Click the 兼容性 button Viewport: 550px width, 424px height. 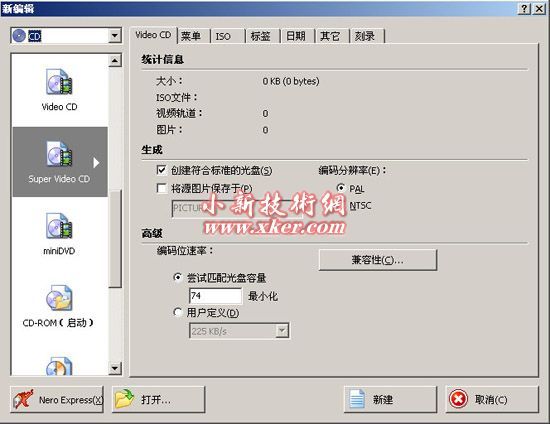[378, 260]
